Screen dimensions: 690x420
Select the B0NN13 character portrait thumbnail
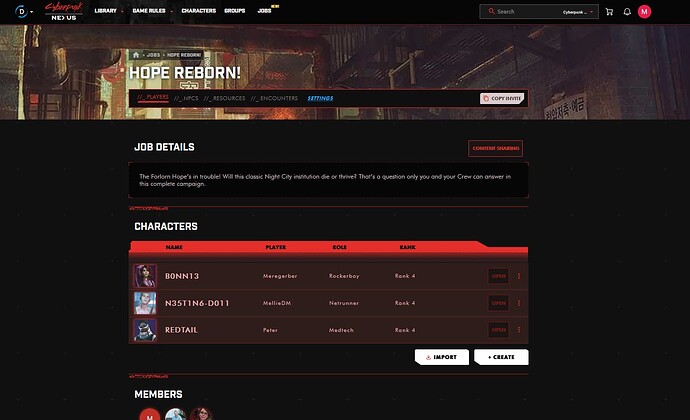click(x=145, y=276)
